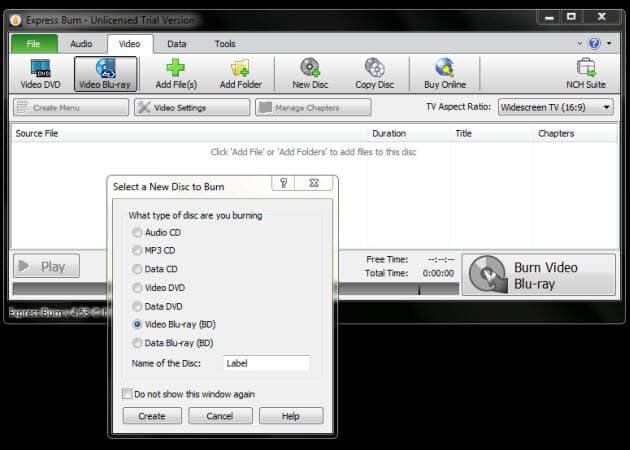The image size is (630, 450).
Task: Choose the Audio CD radio option
Action: (137, 232)
